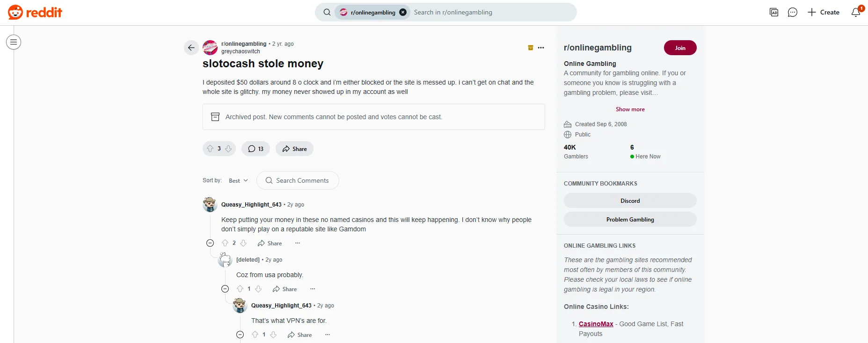Join r/onlinegambling
Viewport: 868px width, 343px height.
coord(680,48)
